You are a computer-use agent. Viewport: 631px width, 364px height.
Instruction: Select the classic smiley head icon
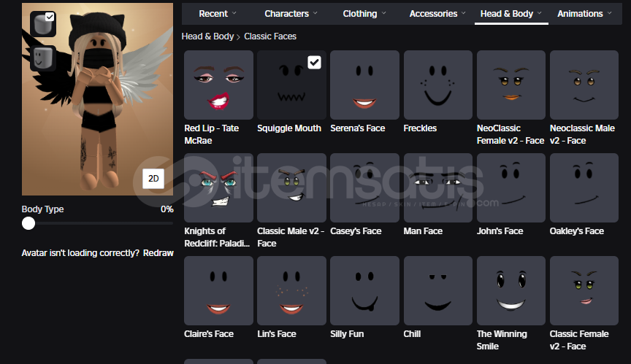point(43,58)
